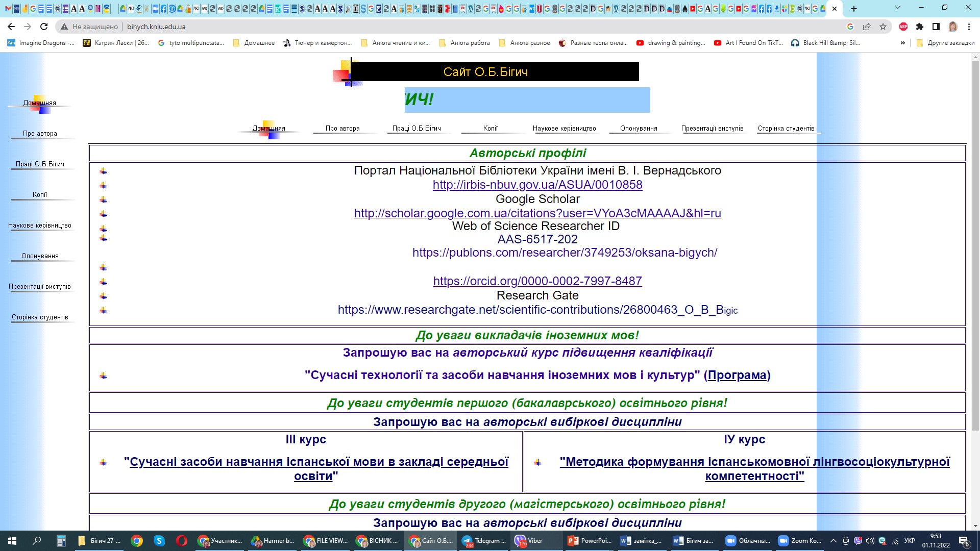This screenshot has height=551, width=980.
Task: Select Сторінка студентів in the left sidebar
Action: [40, 317]
